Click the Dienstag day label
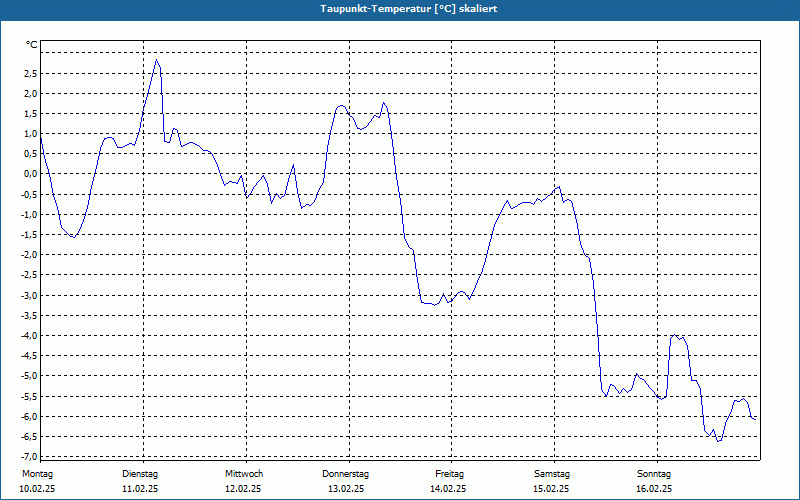The width and height of the screenshot is (800, 500). pos(140,474)
